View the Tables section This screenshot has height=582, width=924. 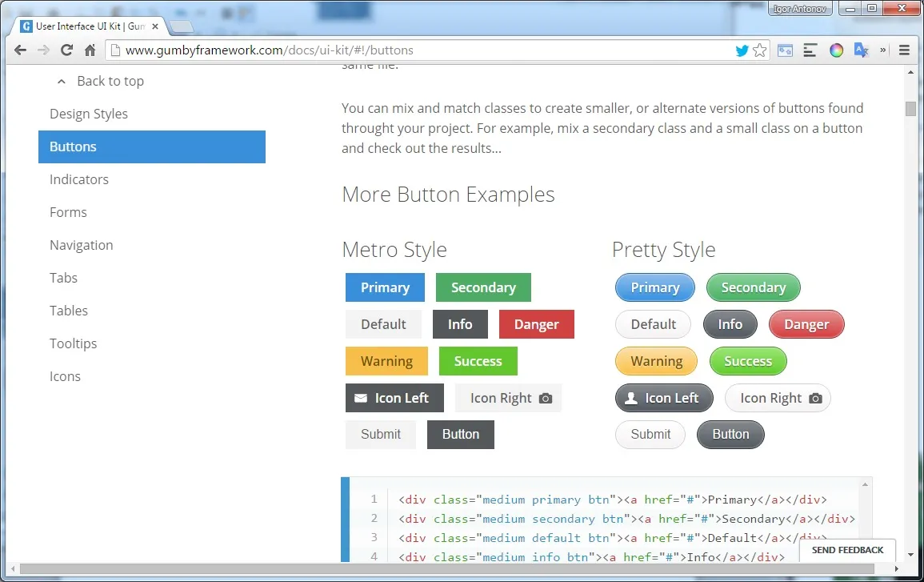tap(69, 311)
